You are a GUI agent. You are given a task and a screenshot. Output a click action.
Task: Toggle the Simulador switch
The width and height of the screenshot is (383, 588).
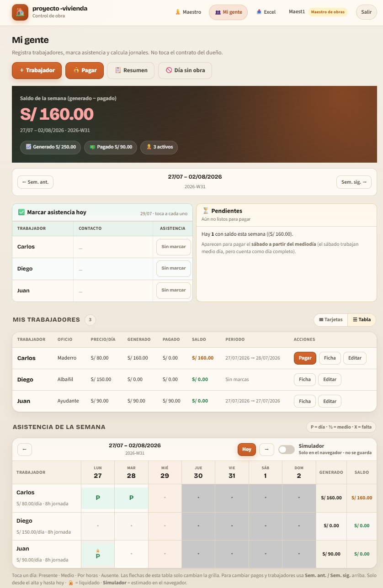(287, 450)
